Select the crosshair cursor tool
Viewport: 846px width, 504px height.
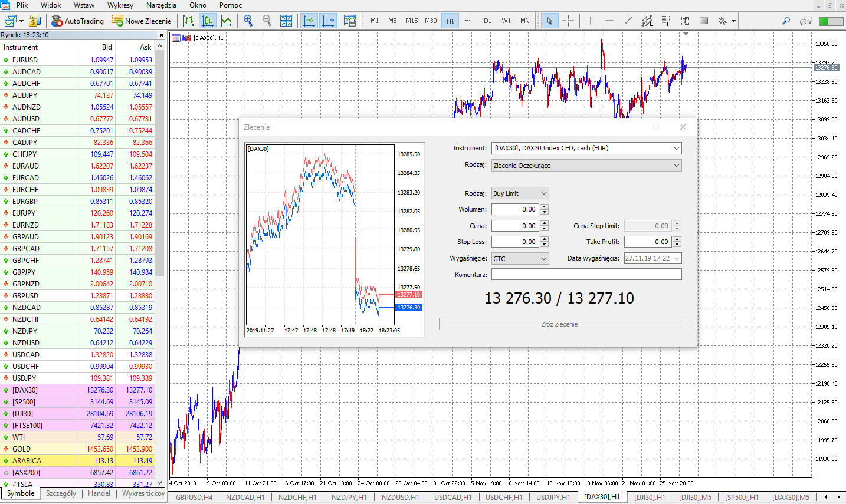click(x=568, y=21)
